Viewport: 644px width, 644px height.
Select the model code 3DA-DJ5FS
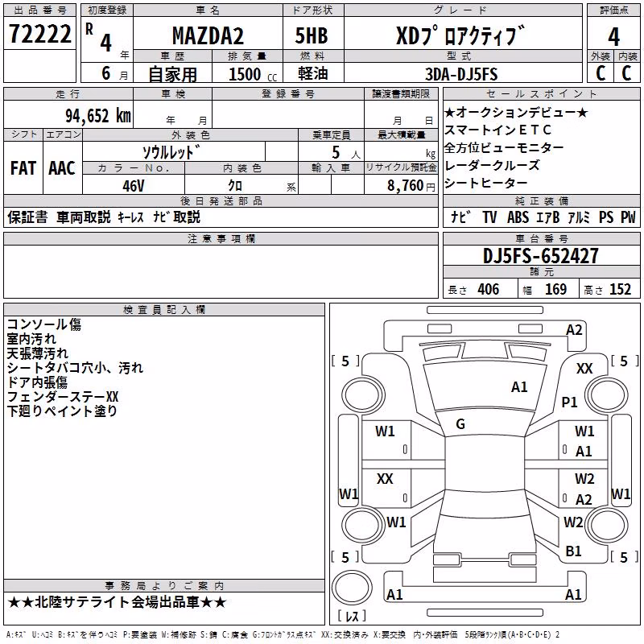(461, 74)
